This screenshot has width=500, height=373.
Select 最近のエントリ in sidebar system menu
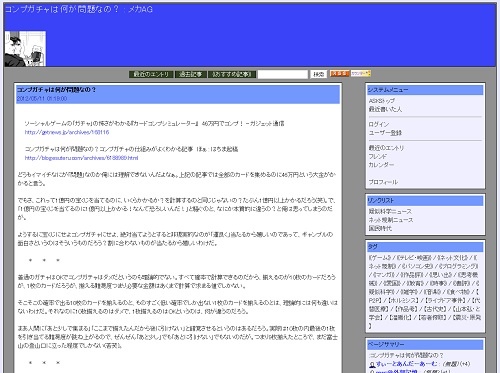tap(386, 148)
